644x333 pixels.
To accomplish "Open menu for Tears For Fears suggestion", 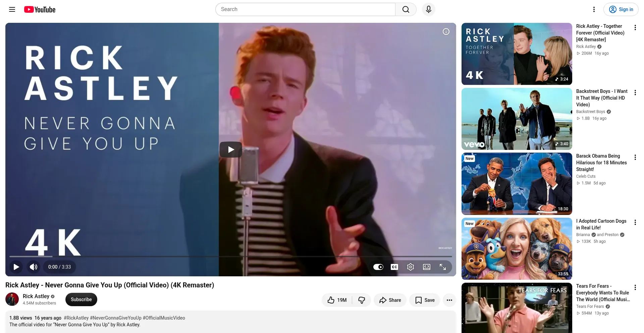I will coord(635,287).
